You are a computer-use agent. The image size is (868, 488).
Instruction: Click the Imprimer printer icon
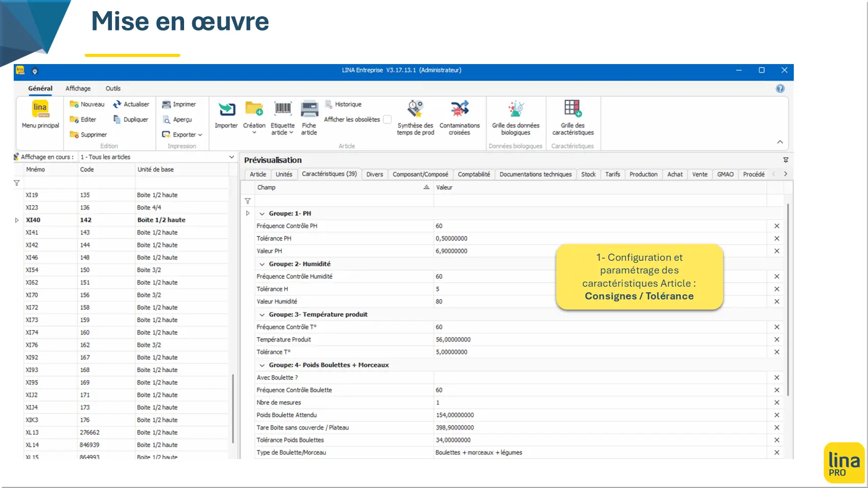(166, 104)
